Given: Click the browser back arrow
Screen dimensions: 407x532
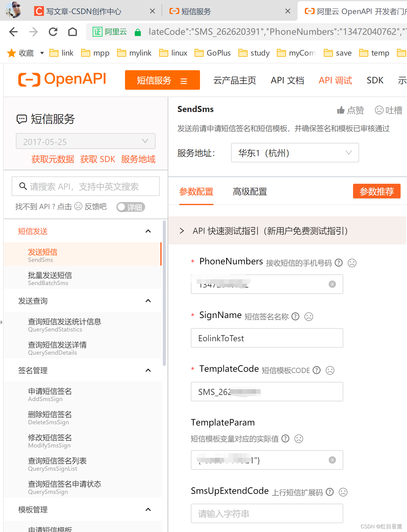Looking at the screenshot, I should [x=13, y=32].
